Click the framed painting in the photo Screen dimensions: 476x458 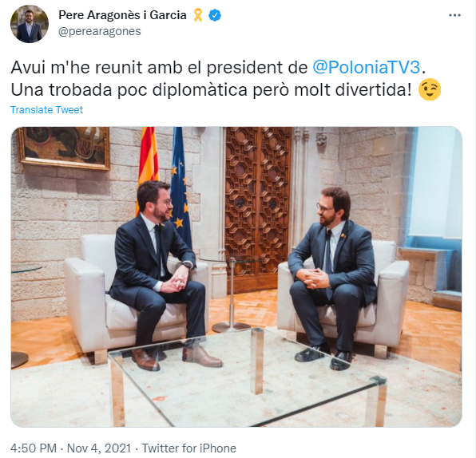tap(64, 148)
